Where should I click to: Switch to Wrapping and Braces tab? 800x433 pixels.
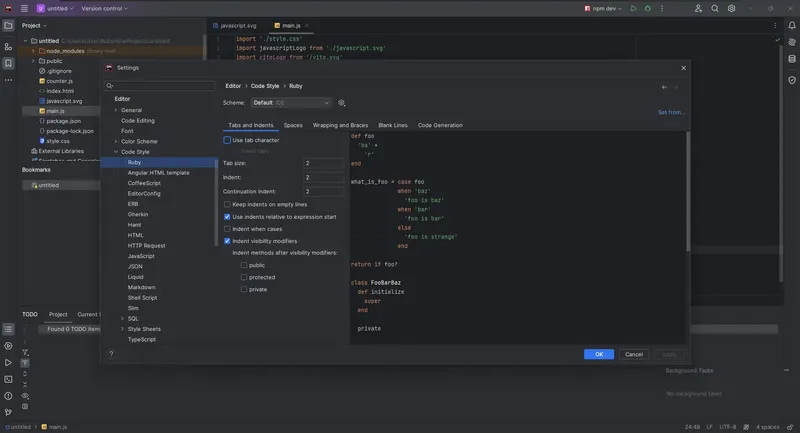340,125
